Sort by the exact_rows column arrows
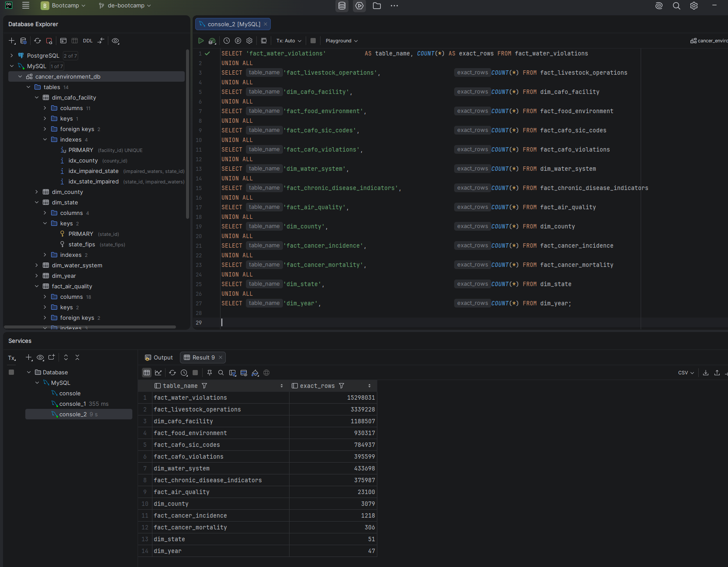Screen dimensions: 728x567 (369, 386)
